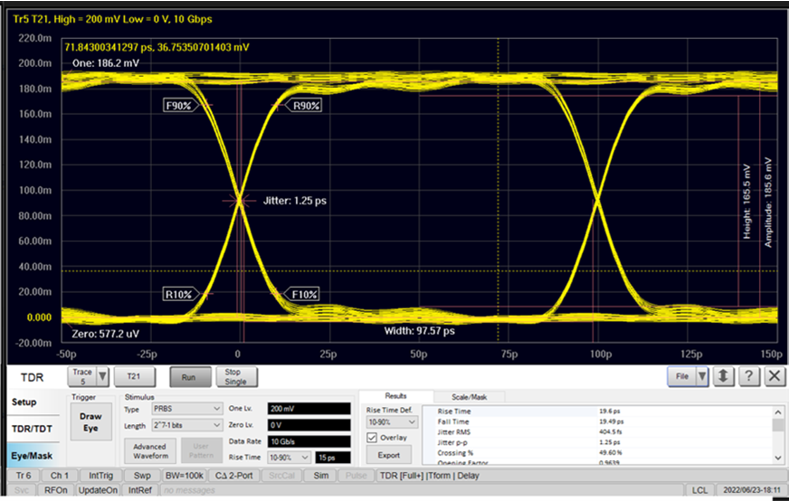Click the CΔ 2-Port status item
Screen dimensions: 789x501
[234, 475]
